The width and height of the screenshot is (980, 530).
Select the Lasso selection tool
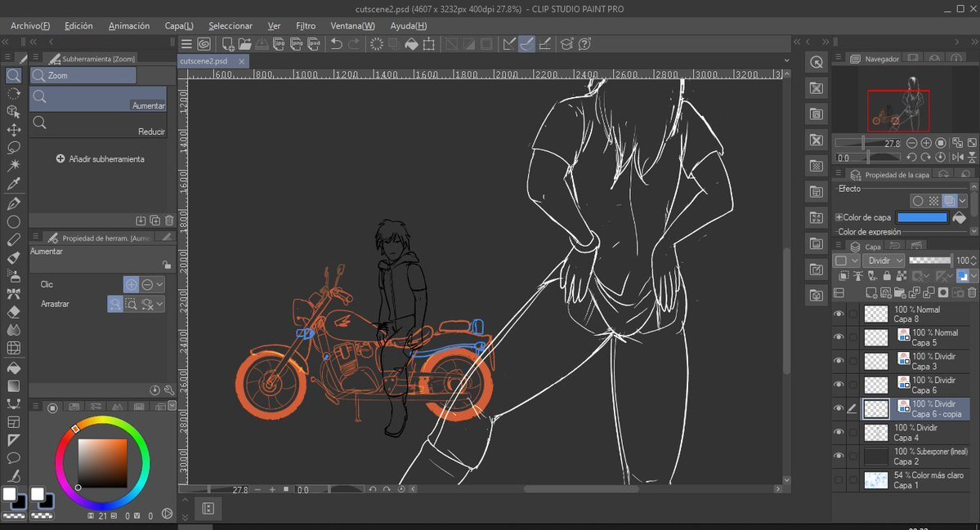click(13, 148)
